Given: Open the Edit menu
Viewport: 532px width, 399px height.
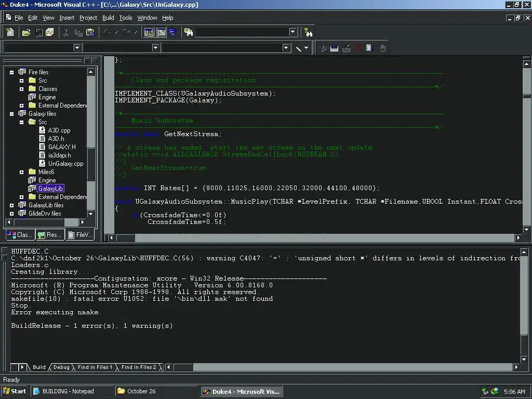Looking at the screenshot, I should click(x=33, y=18).
